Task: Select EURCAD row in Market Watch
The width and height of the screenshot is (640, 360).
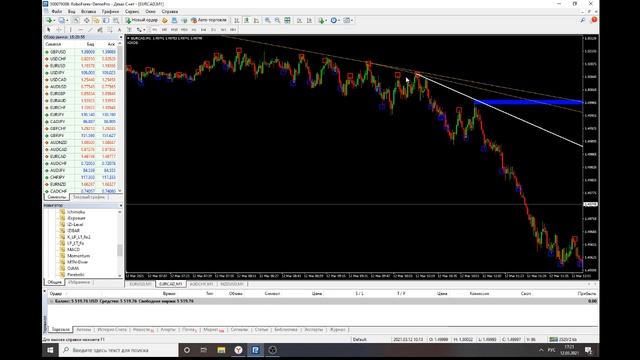Action: point(81,156)
